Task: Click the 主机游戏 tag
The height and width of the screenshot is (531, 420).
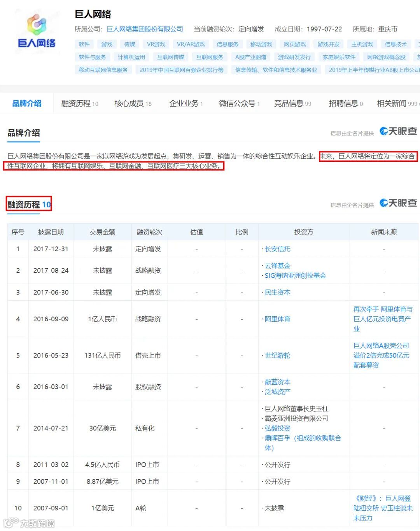Action: click(362, 44)
